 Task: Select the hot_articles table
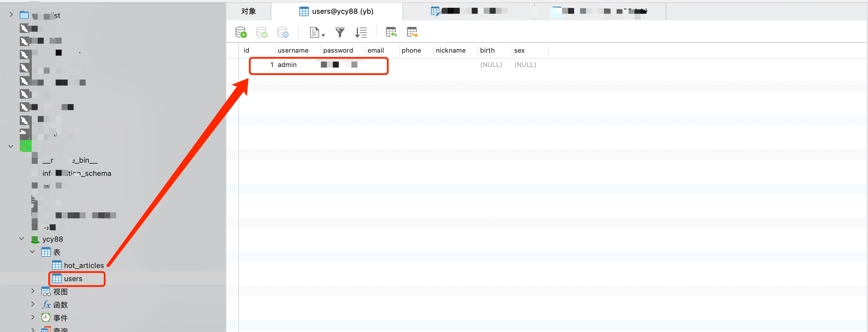[x=84, y=265]
